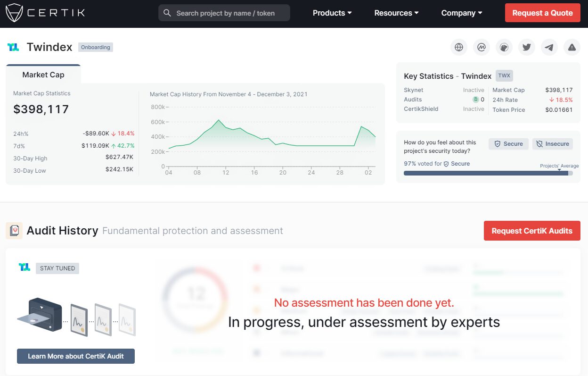Open the CoinGecko icon link

tap(504, 47)
